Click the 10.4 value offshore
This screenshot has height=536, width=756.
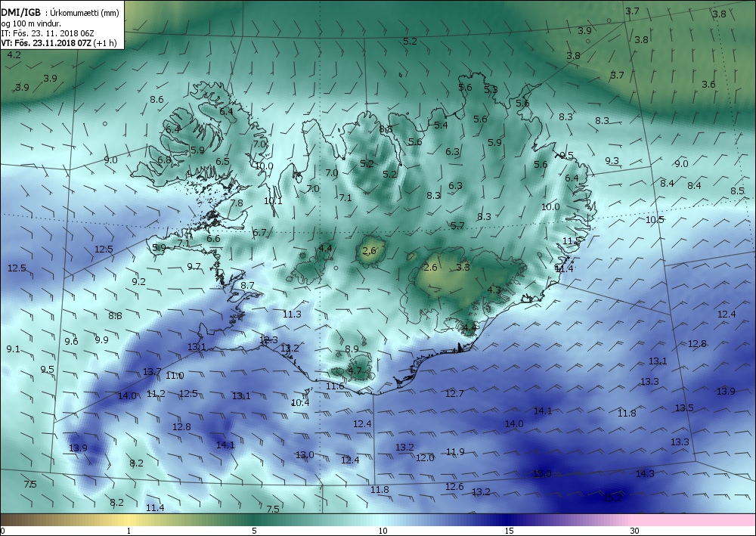[x=300, y=402]
